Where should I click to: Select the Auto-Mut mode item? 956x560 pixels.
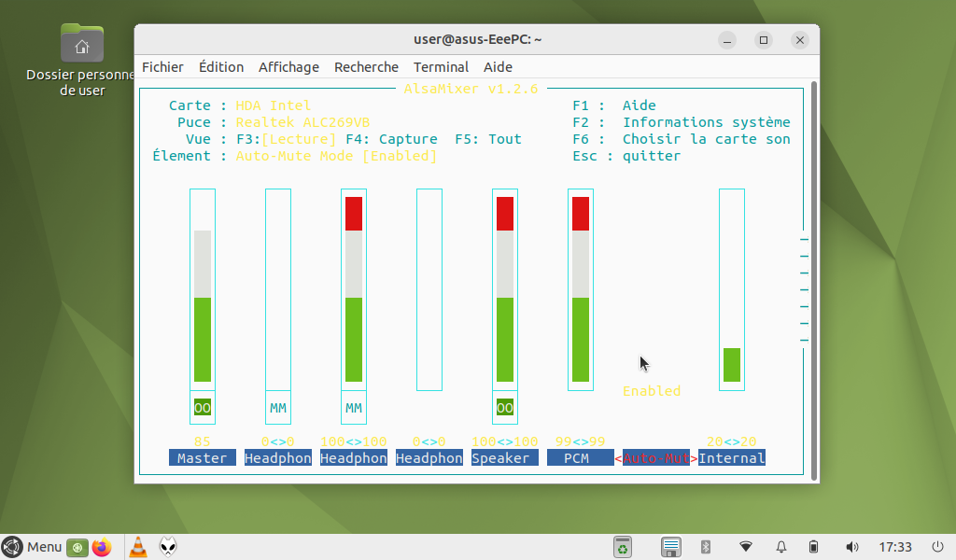pyautogui.click(x=656, y=458)
